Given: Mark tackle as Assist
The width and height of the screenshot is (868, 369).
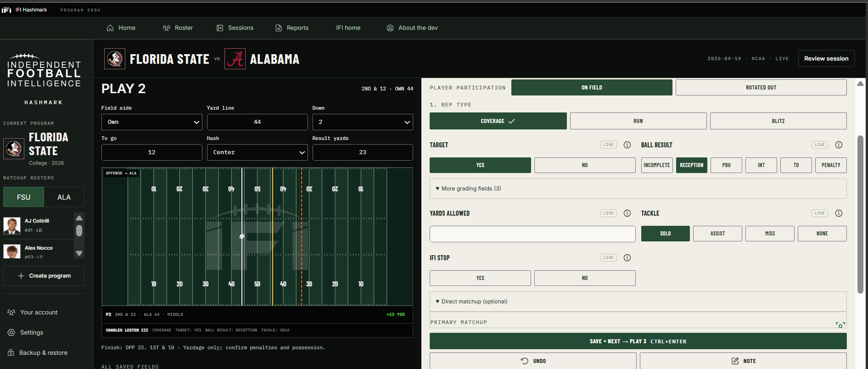Looking at the screenshot, I should point(717,234).
